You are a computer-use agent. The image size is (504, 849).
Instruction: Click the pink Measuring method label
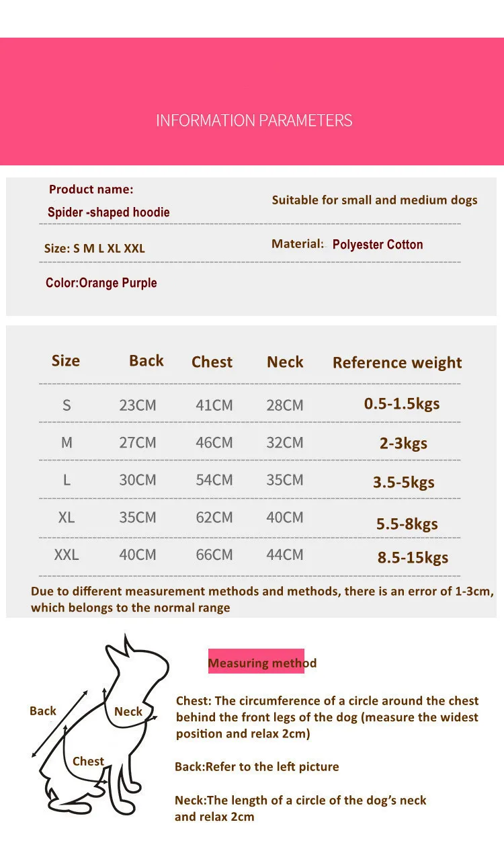(x=261, y=663)
